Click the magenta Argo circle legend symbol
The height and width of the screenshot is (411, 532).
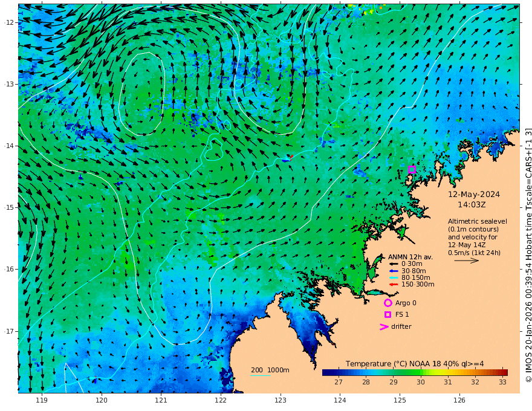(x=388, y=303)
